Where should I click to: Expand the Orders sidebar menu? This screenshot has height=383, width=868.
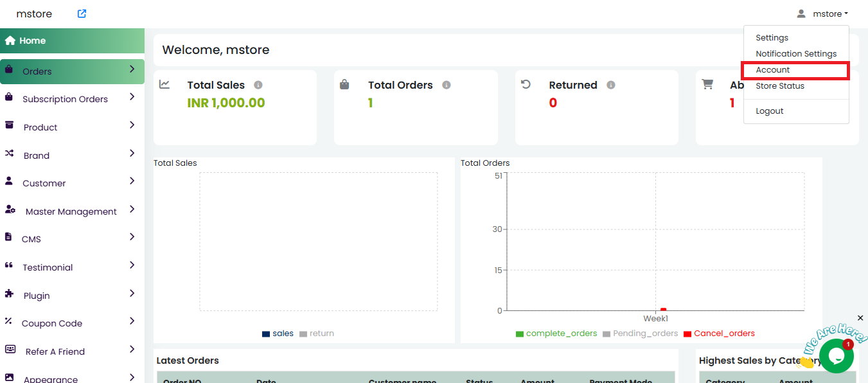[x=132, y=69]
